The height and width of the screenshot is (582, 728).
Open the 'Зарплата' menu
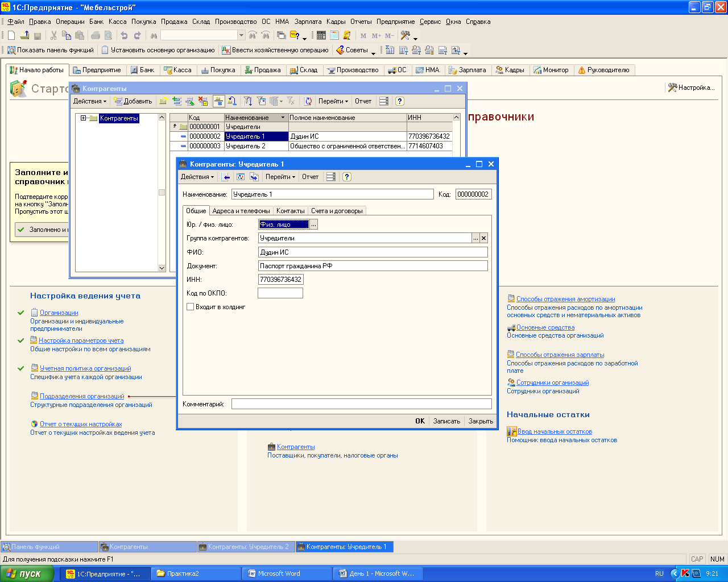coord(308,22)
